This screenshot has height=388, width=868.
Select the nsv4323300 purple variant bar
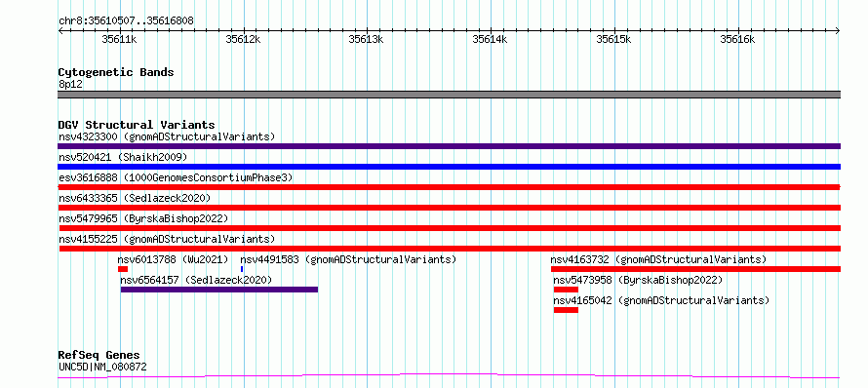tap(449, 146)
